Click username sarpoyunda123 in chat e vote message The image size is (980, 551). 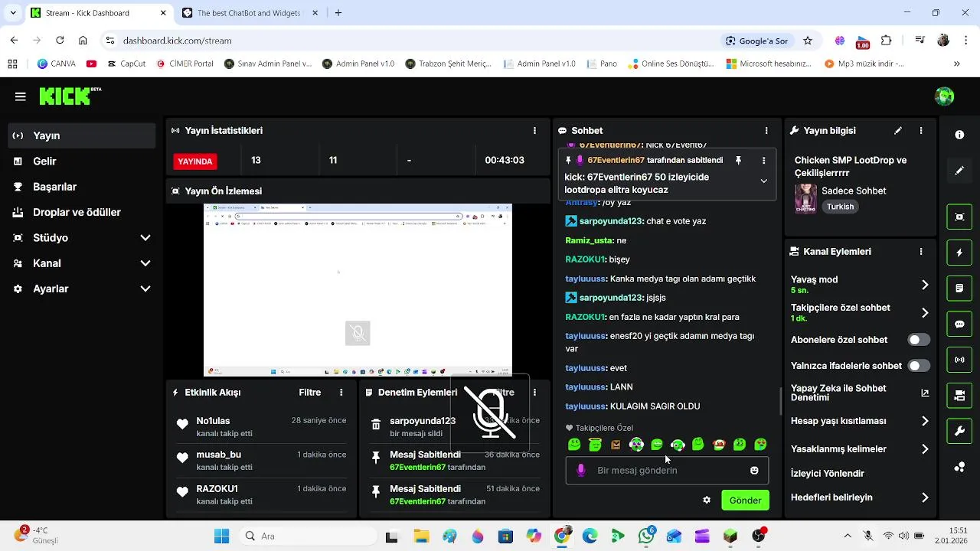coord(611,221)
